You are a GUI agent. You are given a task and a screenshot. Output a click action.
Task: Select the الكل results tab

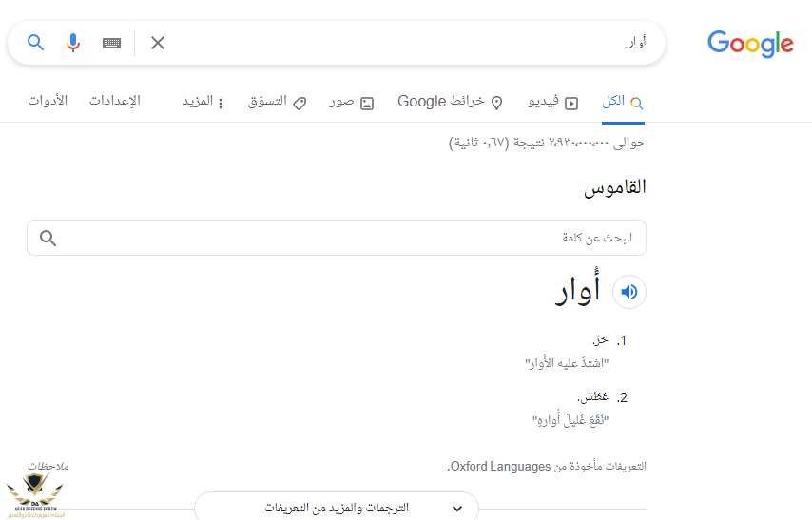click(x=623, y=102)
